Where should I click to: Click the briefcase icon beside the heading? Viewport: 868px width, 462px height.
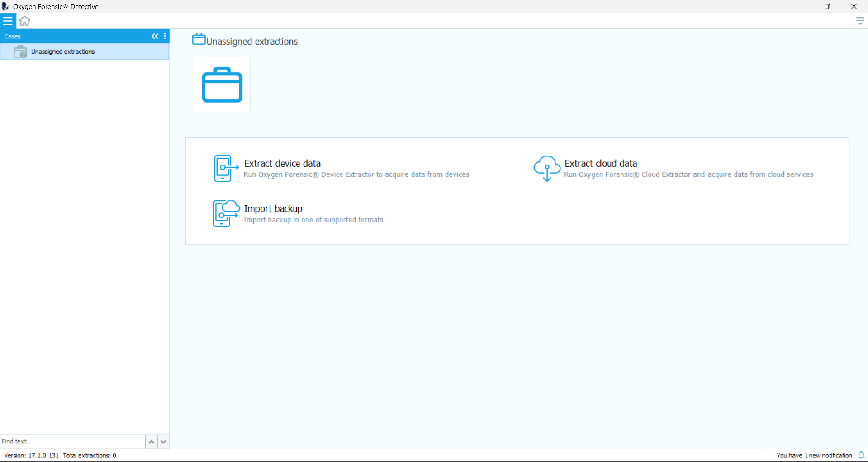[199, 39]
